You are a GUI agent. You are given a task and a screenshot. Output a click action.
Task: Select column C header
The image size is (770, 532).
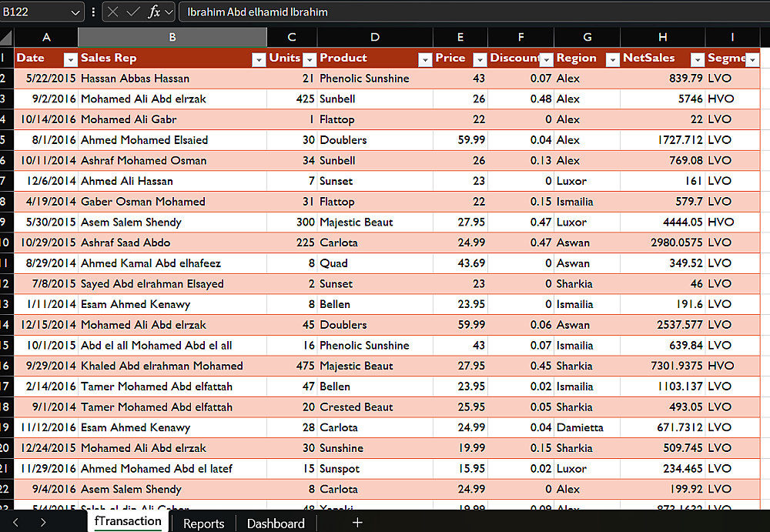point(292,37)
